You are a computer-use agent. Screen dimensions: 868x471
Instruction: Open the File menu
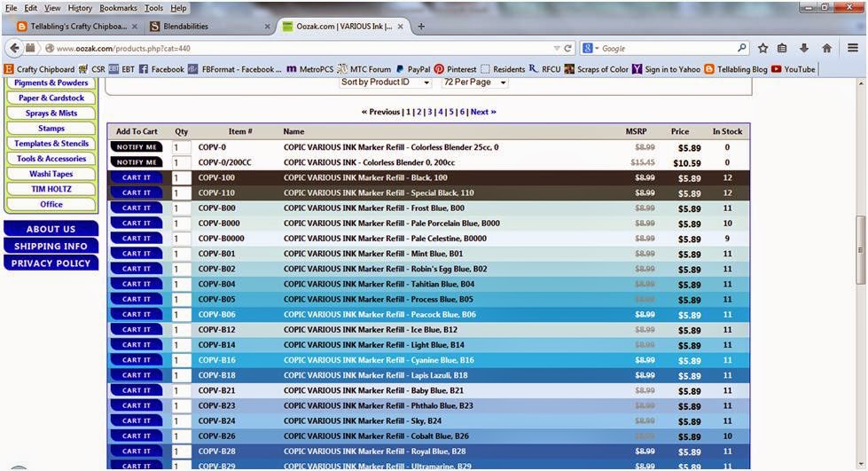coord(11,8)
